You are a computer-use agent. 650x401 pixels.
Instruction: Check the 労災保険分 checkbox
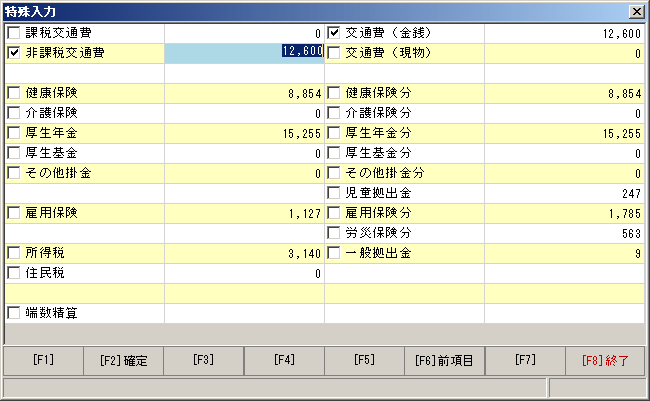point(334,233)
